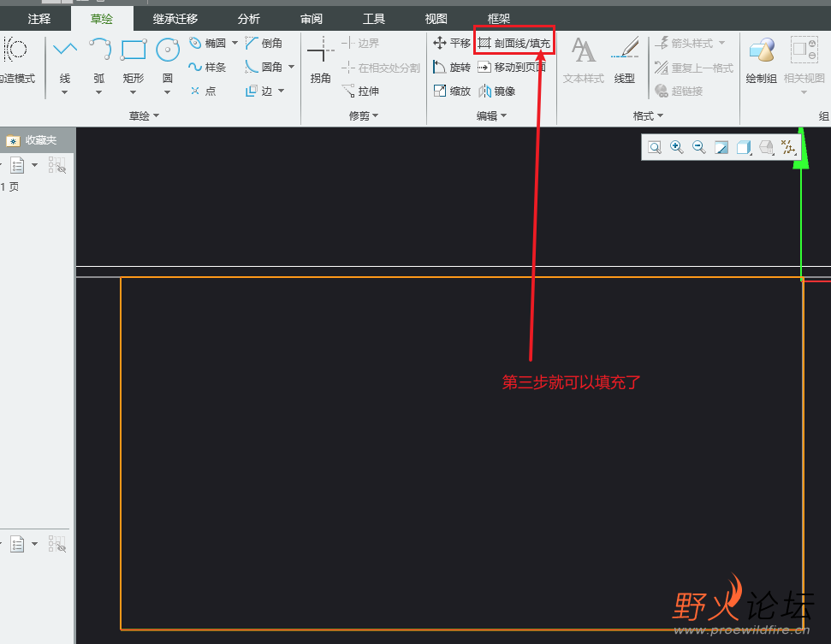
Task: Expand the 弧 tool dropdown arrow
Action: click(99, 92)
